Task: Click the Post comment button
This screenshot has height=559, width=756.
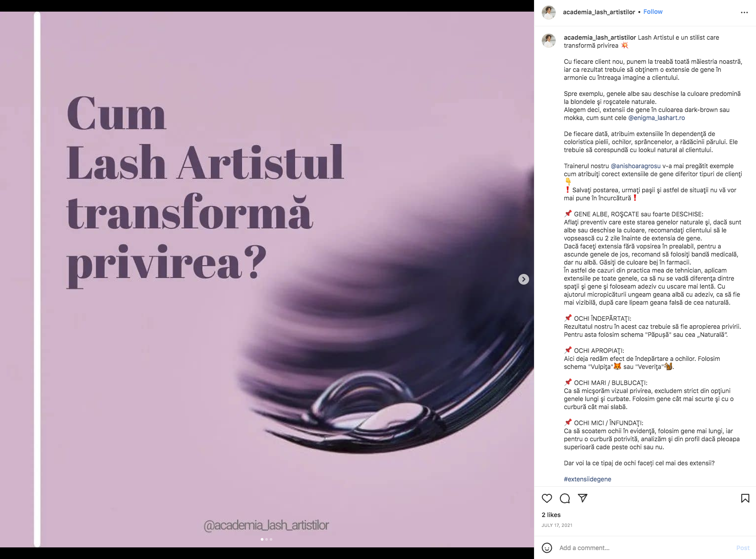Action: [x=743, y=548]
